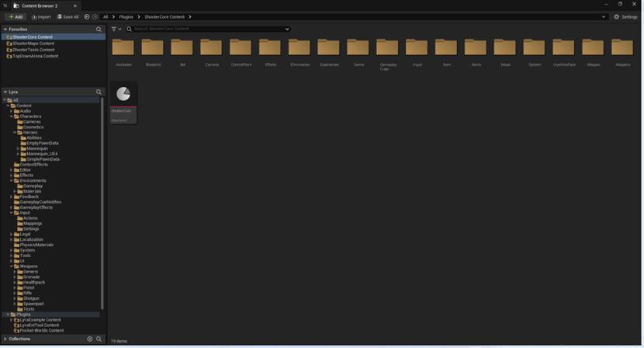Collapse the Favorites section
The image size is (644, 348).
(5, 30)
